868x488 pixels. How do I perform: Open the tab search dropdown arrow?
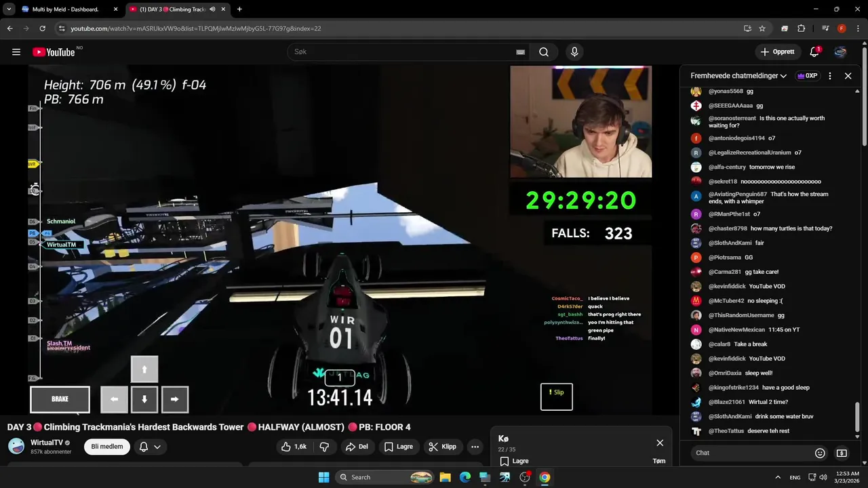coord(9,9)
